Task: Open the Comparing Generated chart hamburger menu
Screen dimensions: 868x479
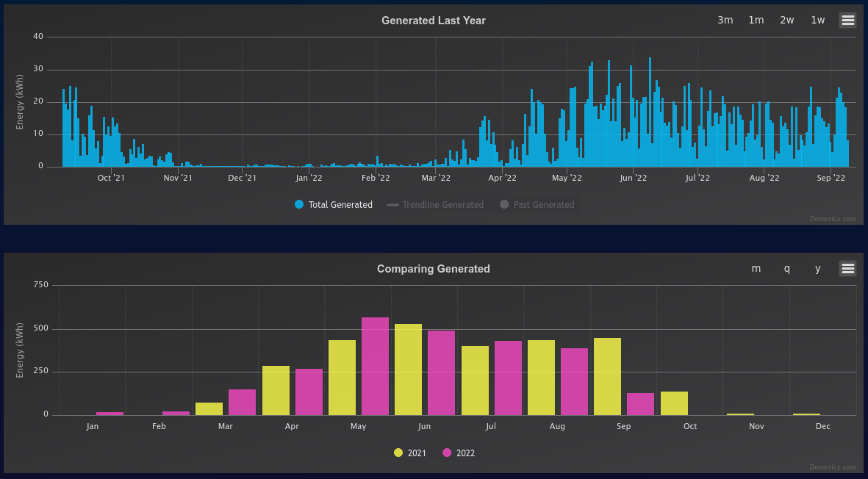Action: coord(847,268)
